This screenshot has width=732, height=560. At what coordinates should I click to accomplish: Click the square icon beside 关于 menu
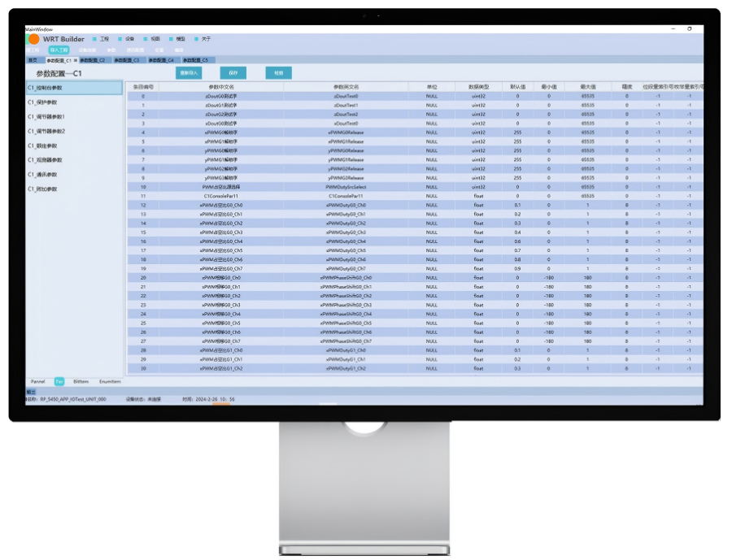(x=195, y=39)
